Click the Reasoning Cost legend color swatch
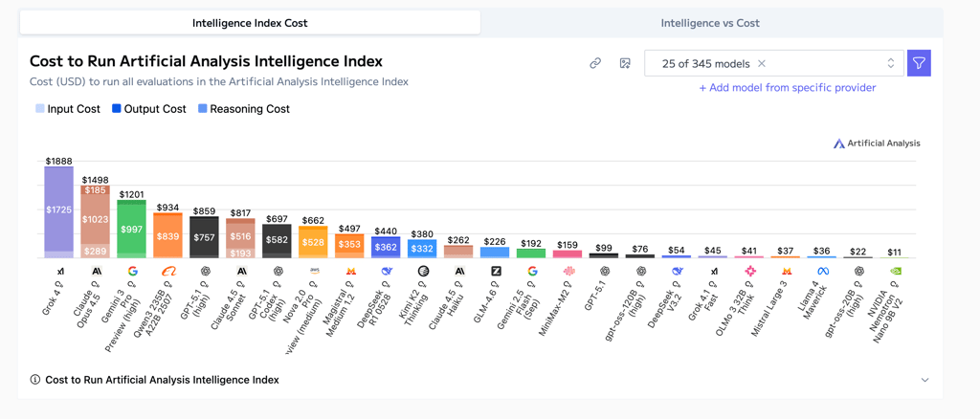 [203, 109]
